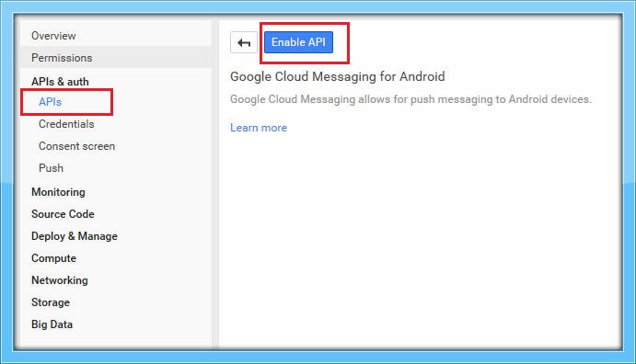The height and width of the screenshot is (364, 636).
Task: Click the Google Cloud Messaging for Android heading
Action: [x=338, y=76]
